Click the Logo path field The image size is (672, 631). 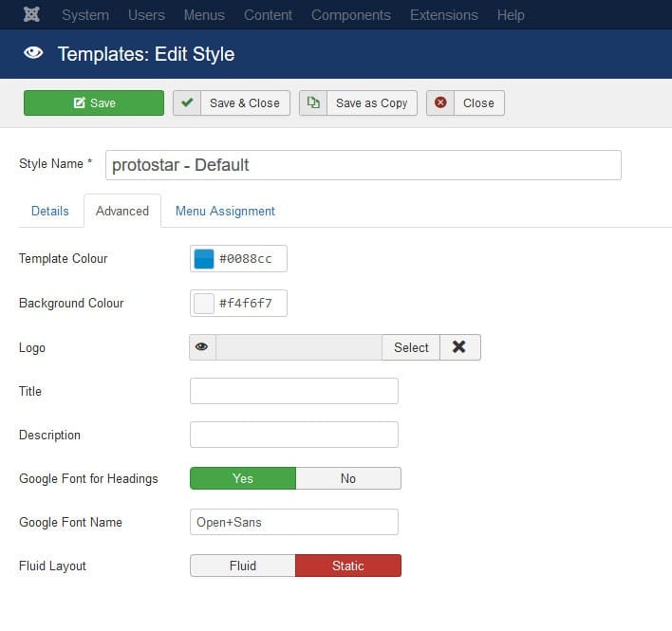tap(299, 347)
